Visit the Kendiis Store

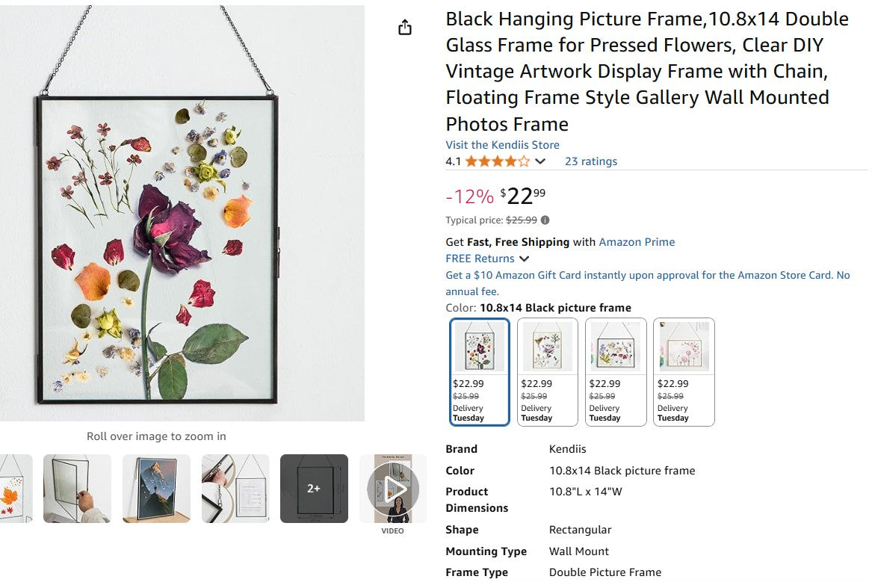pos(501,144)
